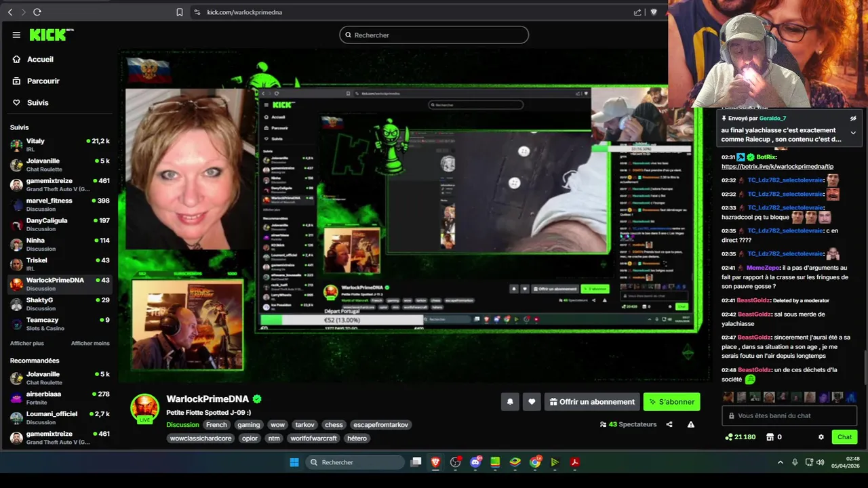Bookmark this page in address bar
The width and height of the screenshot is (868, 488).
click(x=180, y=12)
